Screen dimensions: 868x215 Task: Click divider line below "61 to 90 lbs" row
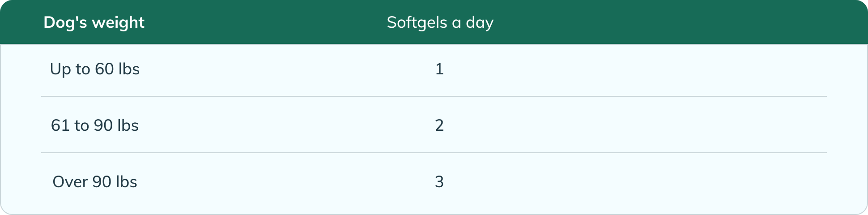434,153
